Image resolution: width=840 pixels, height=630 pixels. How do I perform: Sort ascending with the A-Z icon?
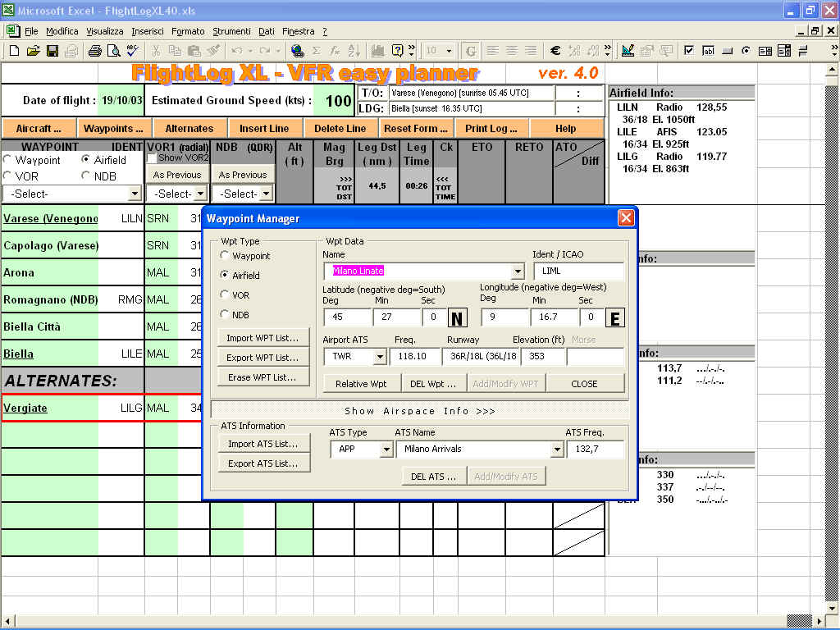point(354,51)
